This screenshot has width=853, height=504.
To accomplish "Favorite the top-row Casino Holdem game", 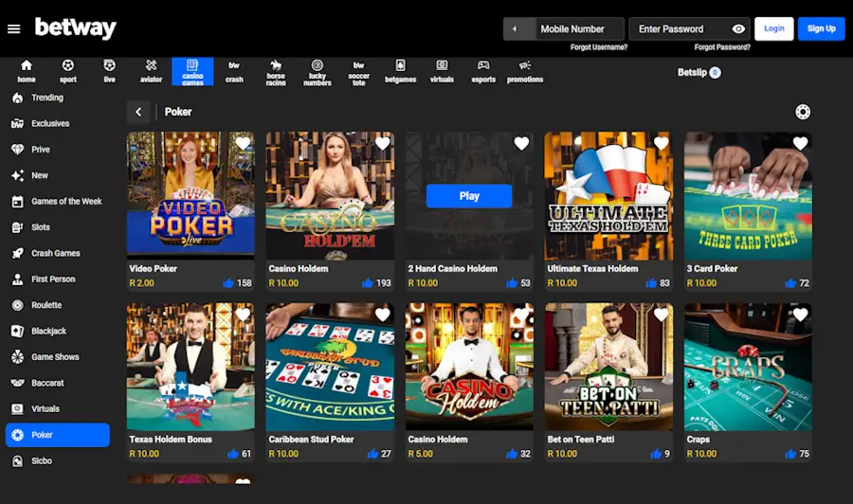I will click(383, 144).
